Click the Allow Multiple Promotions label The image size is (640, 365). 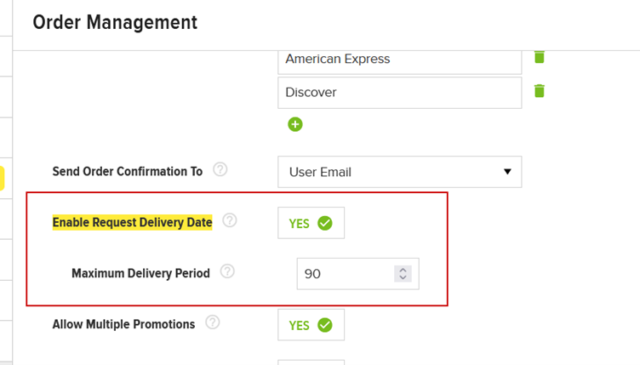pos(124,324)
